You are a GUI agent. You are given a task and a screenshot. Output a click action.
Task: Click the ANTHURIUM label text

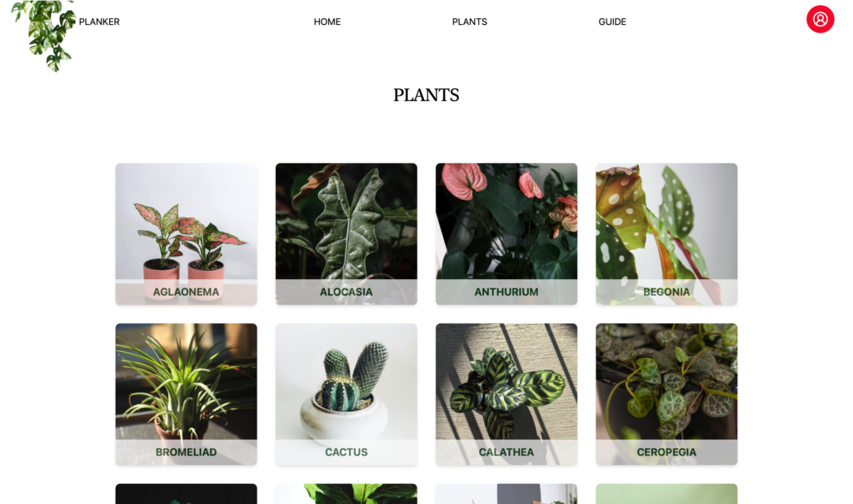pos(506,292)
